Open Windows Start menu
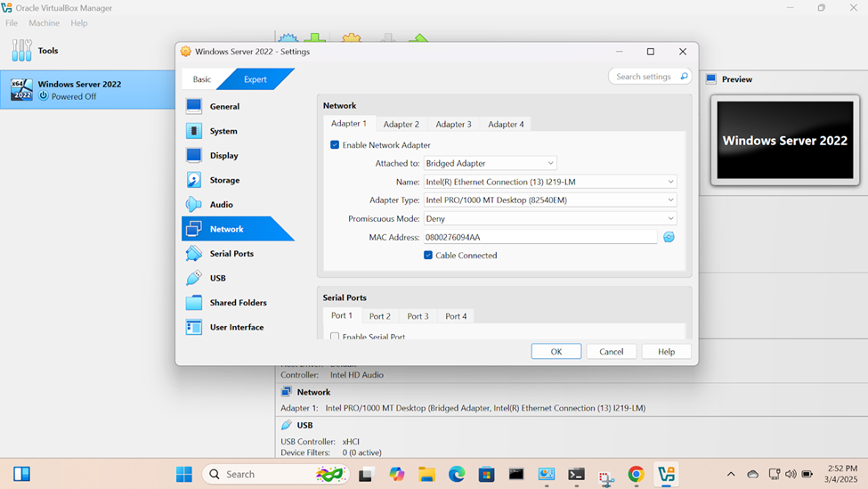Image resolution: width=868 pixels, height=489 pixels. pyautogui.click(x=183, y=474)
